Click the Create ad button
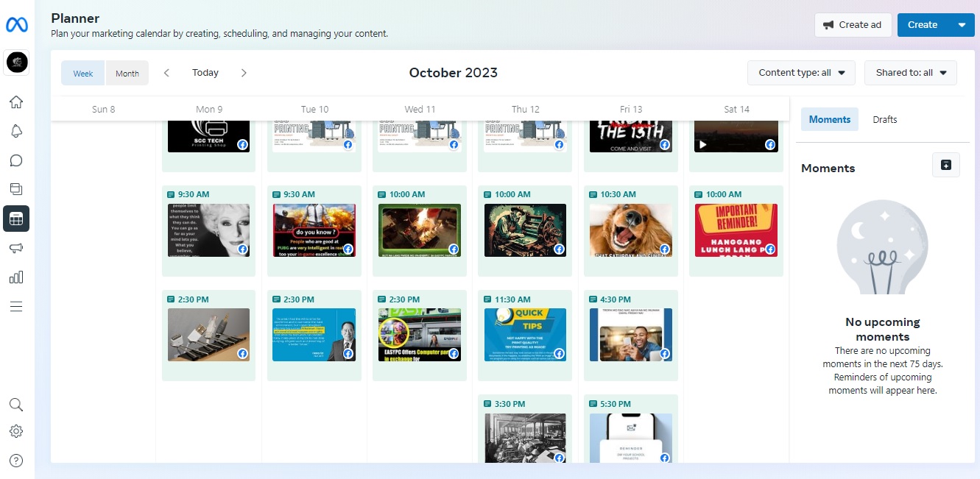Screen dimensions: 980x479 (853, 25)
